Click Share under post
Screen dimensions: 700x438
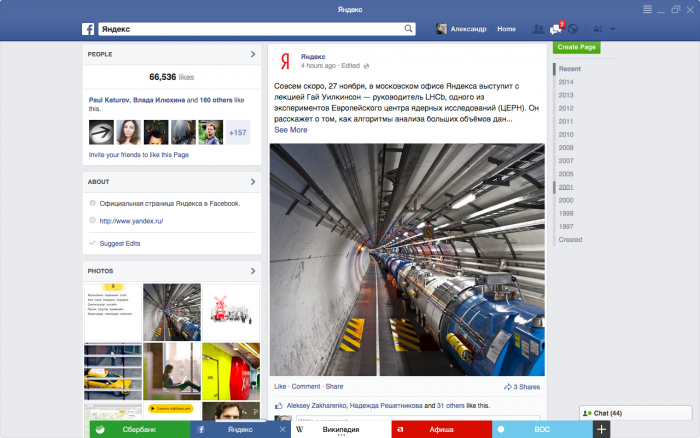pos(334,387)
